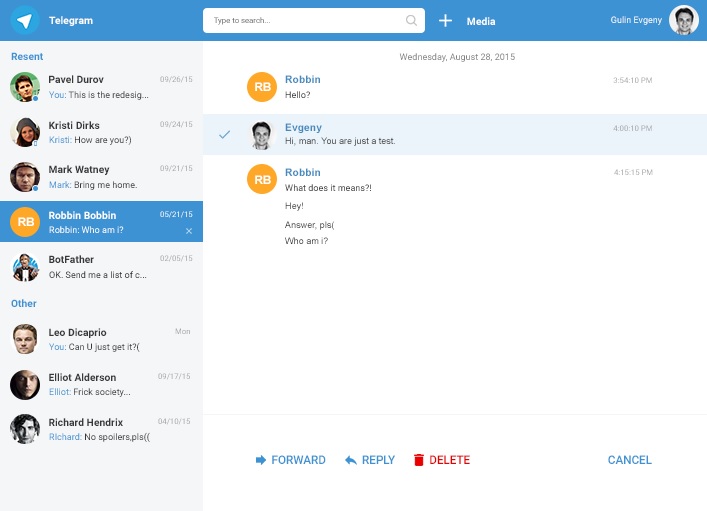Click 'You: Can U just get it?(' preview
Image resolution: width=707 pixels, height=511 pixels.
(x=94, y=346)
